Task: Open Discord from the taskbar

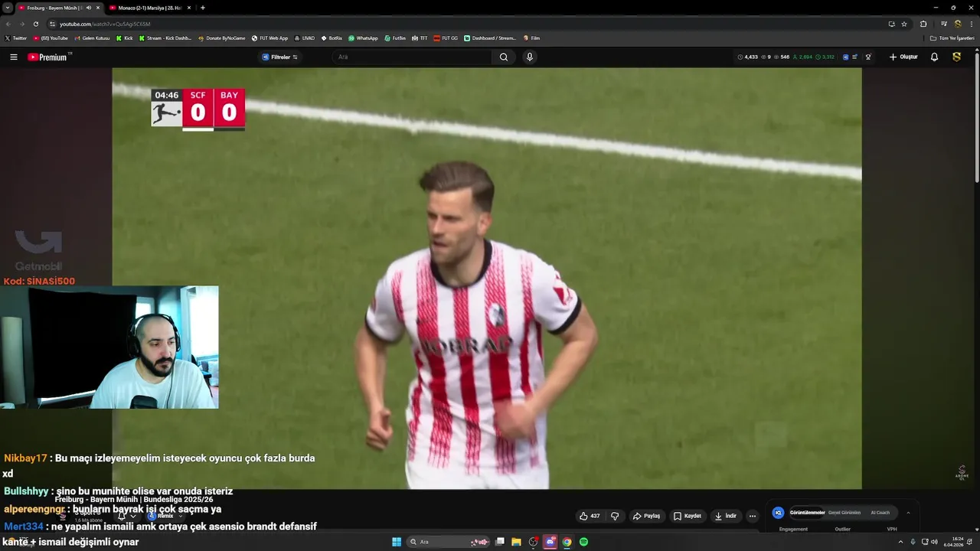Action: click(550, 542)
